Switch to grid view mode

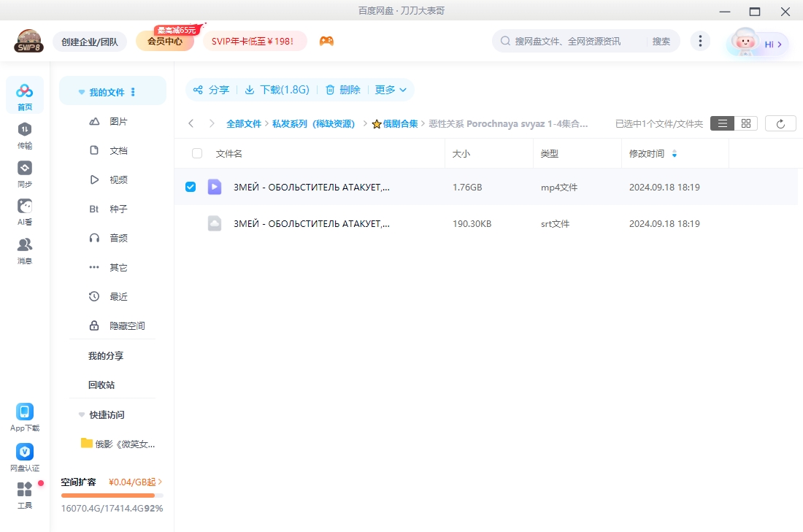point(745,124)
